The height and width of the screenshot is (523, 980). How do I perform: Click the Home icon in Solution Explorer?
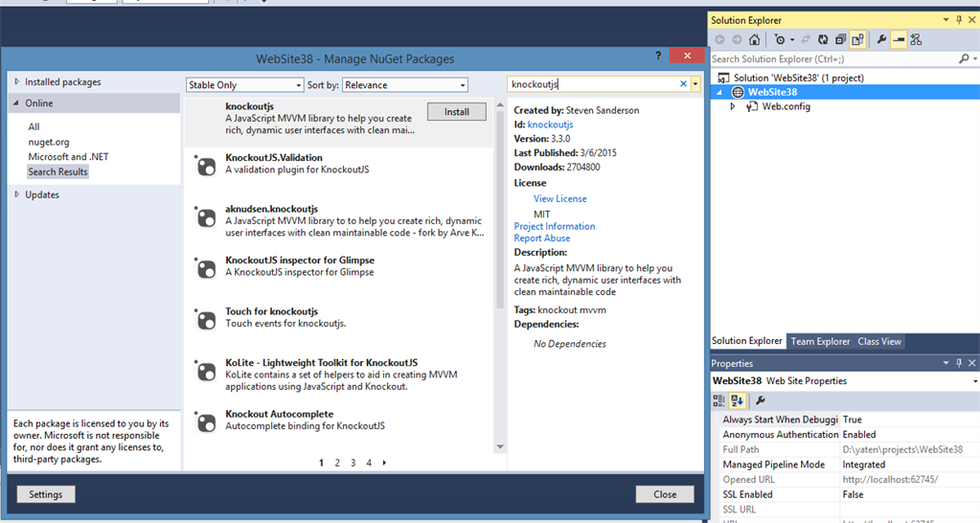(754, 39)
